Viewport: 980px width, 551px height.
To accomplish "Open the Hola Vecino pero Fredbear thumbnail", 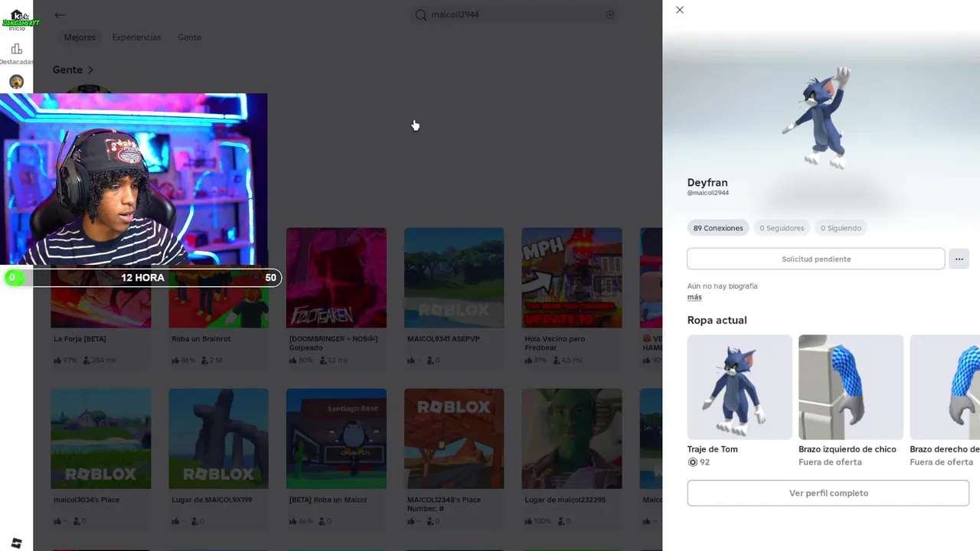I will click(572, 278).
